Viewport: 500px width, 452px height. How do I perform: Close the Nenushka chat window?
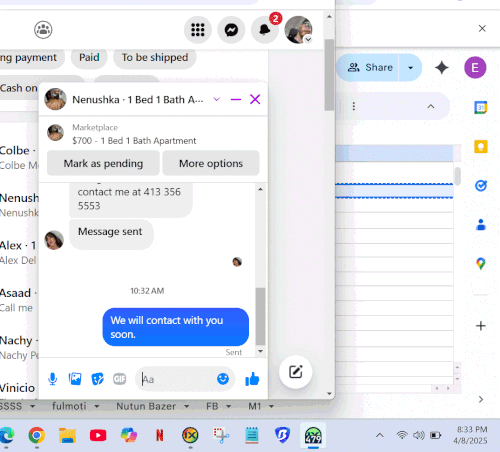(x=255, y=99)
